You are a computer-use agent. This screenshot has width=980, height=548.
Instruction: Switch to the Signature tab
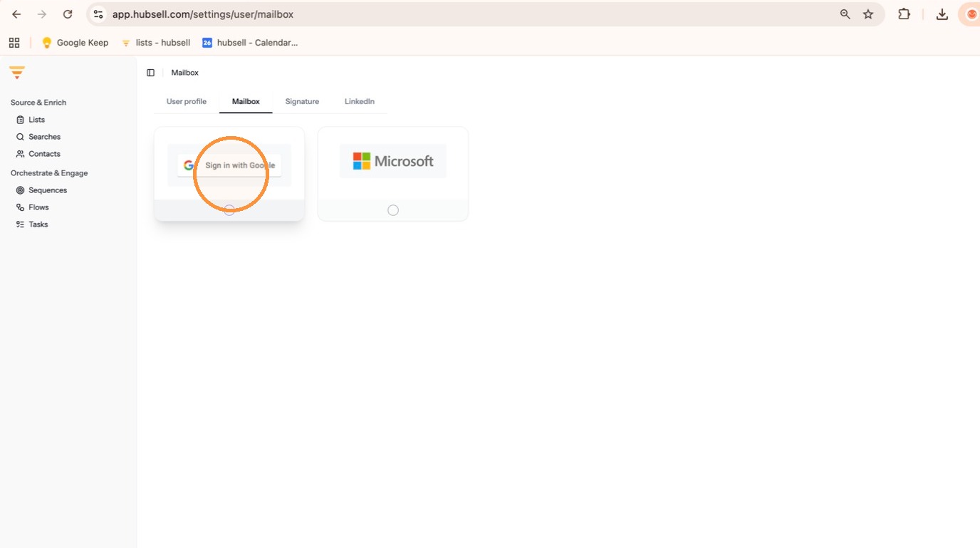tap(302, 101)
